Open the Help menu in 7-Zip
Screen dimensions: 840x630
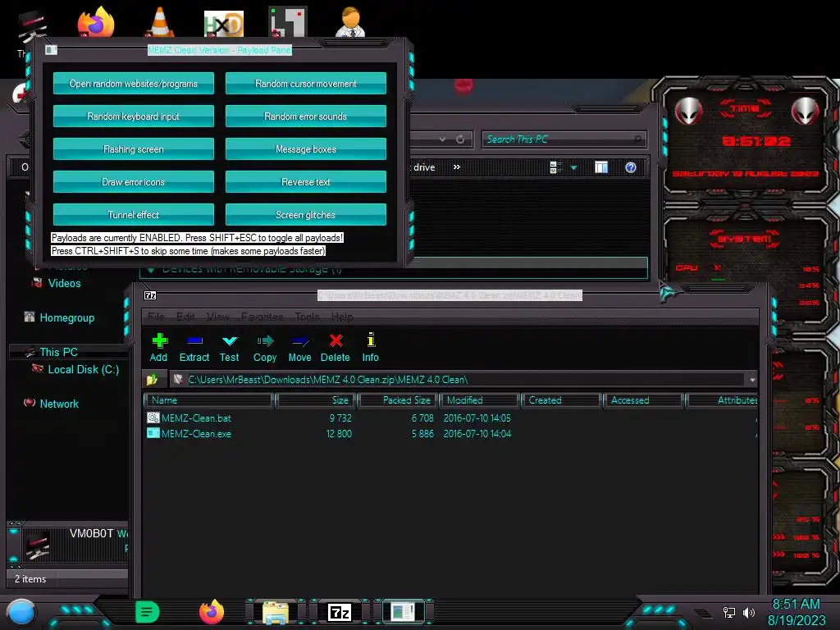(342, 317)
